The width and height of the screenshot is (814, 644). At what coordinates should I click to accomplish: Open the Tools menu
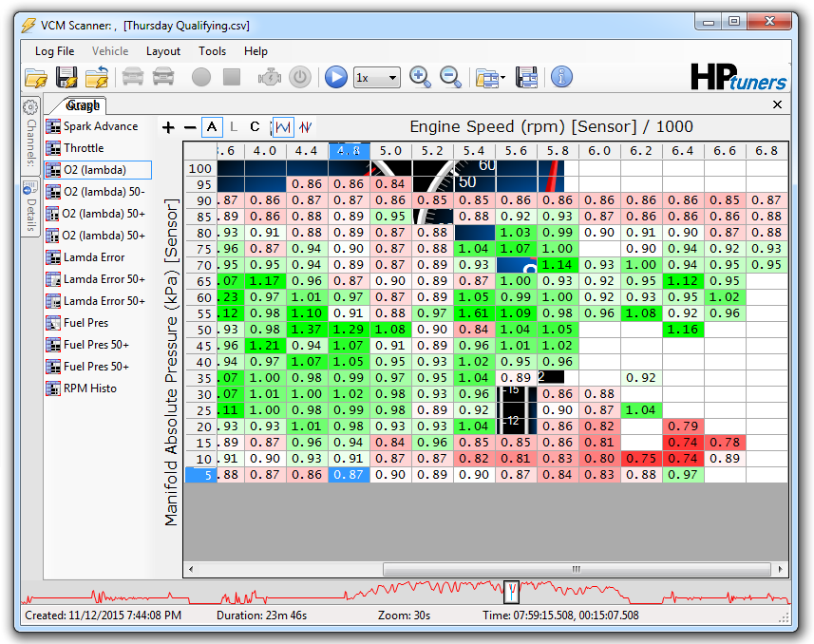[212, 51]
